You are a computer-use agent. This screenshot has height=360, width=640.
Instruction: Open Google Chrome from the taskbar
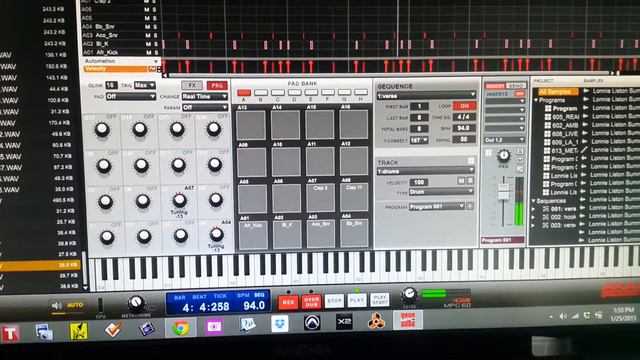(x=181, y=327)
